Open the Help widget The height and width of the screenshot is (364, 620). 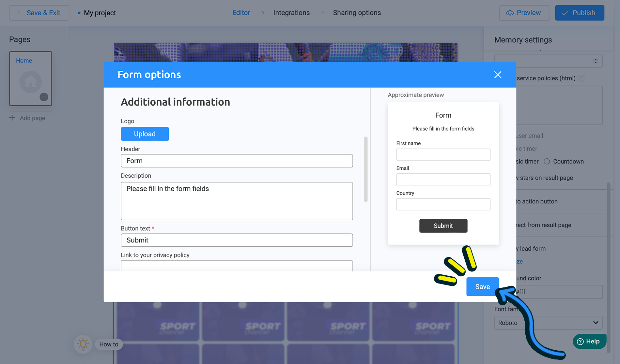pyautogui.click(x=590, y=341)
